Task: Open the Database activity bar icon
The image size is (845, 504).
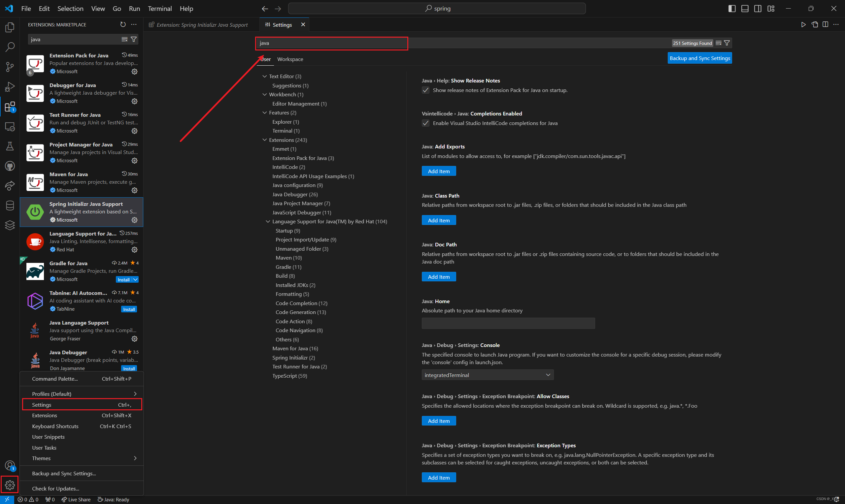Action: pyautogui.click(x=10, y=205)
